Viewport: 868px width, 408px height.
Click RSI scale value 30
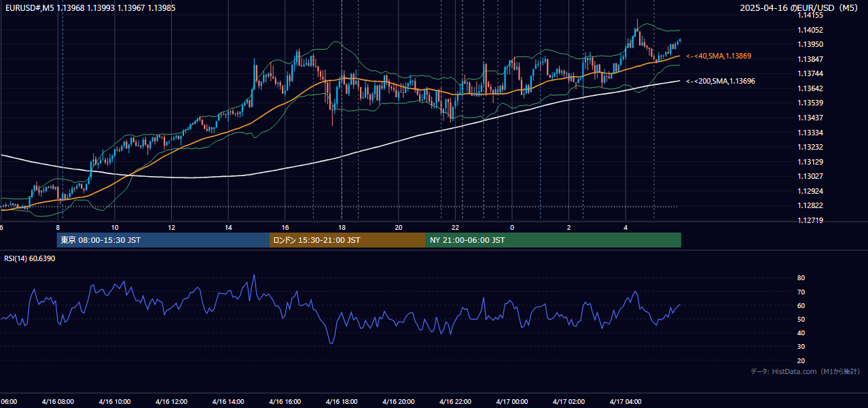pyautogui.click(x=801, y=347)
